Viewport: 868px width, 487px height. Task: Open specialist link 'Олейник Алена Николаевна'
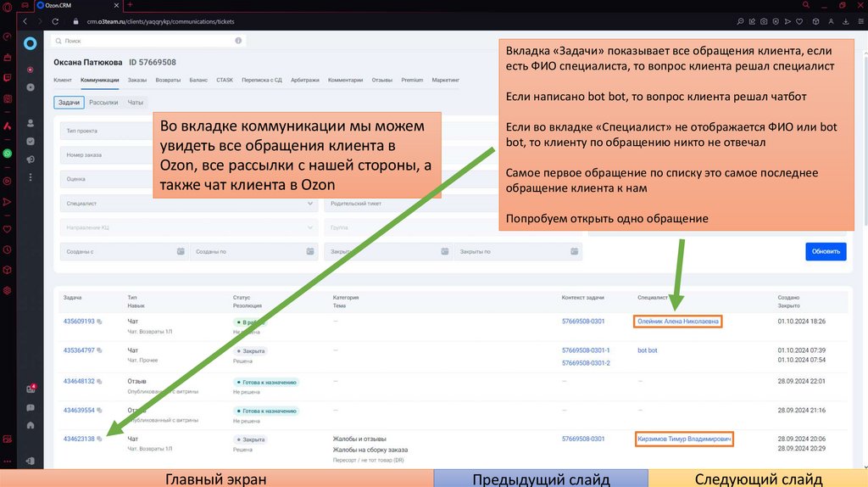click(x=677, y=322)
